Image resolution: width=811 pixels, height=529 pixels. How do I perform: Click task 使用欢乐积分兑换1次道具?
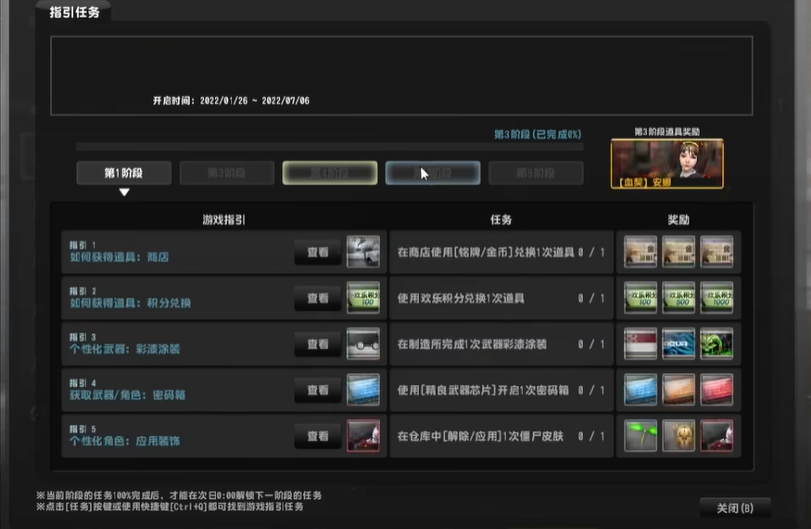tap(461, 298)
